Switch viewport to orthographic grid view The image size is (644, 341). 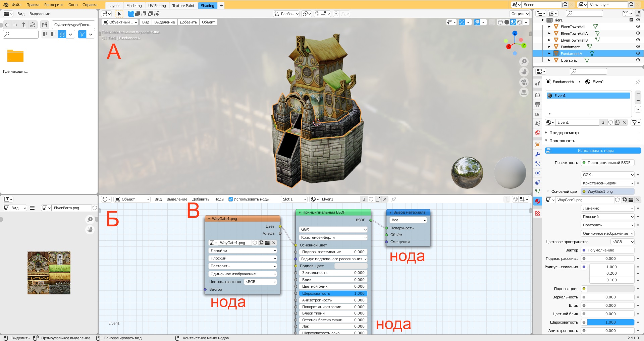[524, 93]
